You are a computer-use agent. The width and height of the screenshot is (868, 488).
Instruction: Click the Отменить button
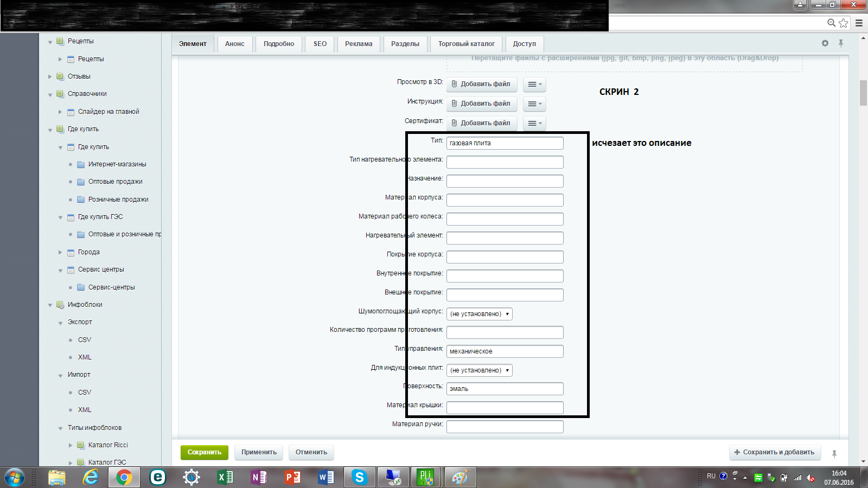(311, 452)
